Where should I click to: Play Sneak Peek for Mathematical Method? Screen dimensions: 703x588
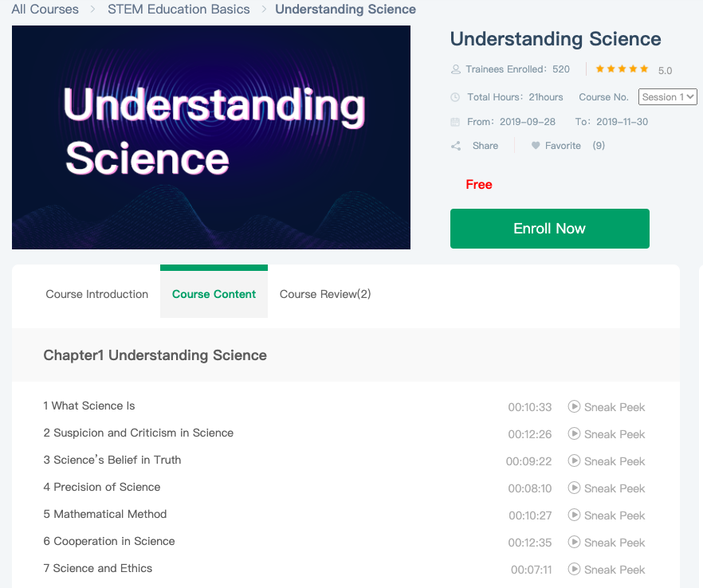coord(606,515)
